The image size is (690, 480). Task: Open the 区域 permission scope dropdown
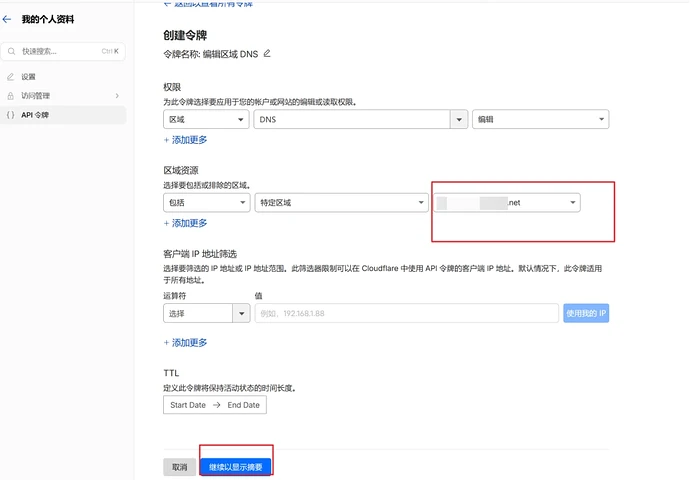pyautogui.click(x=206, y=119)
